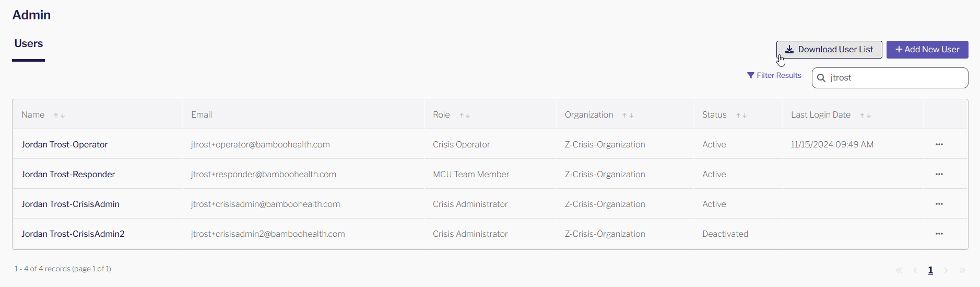Viewport: 980px width, 287px height.
Task: Sort table by Role column arrows
Action: (x=465, y=116)
